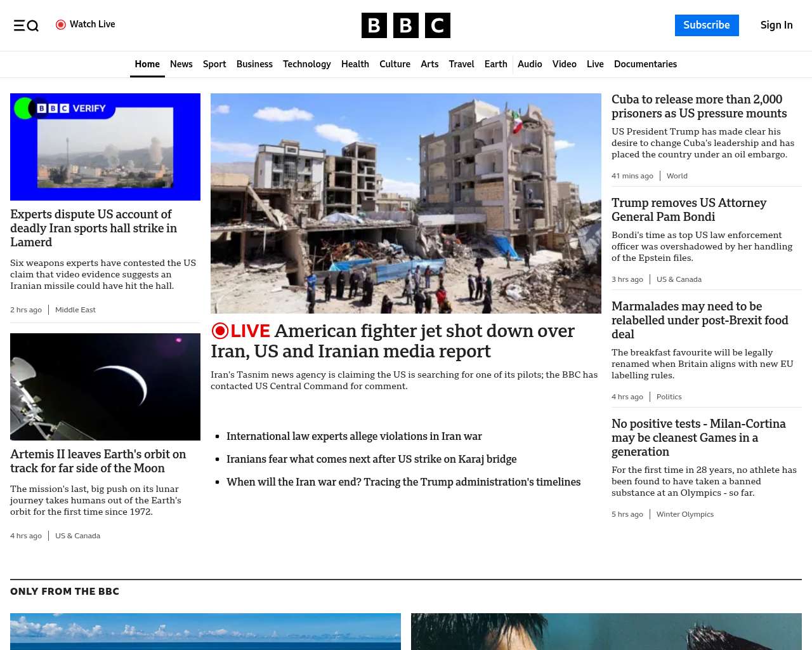Viewport: 812px width, 650px height.
Task: Click the Middle East category tag
Action: [x=75, y=310]
